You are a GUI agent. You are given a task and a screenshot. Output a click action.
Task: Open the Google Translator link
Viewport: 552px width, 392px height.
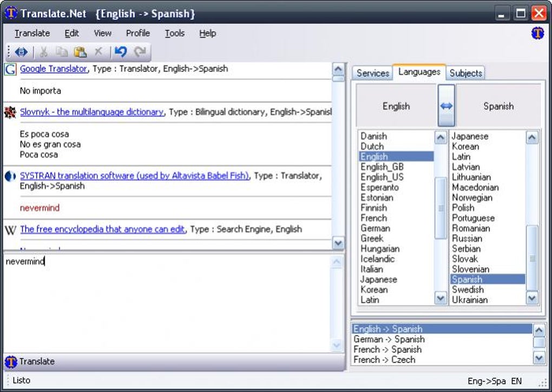coord(54,69)
